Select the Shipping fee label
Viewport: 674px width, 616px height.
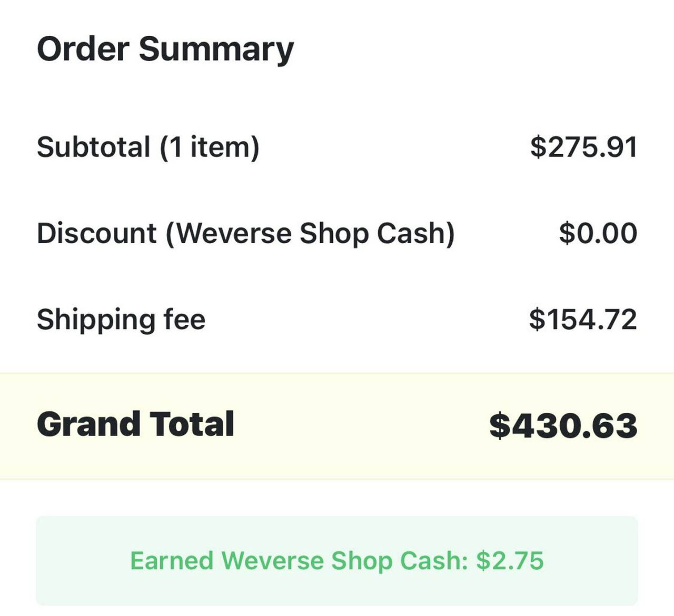point(121,320)
